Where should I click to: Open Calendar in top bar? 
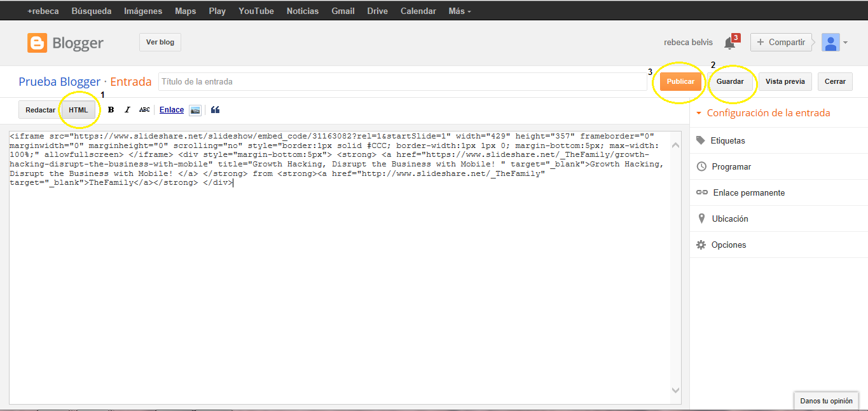click(x=418, y=11)
